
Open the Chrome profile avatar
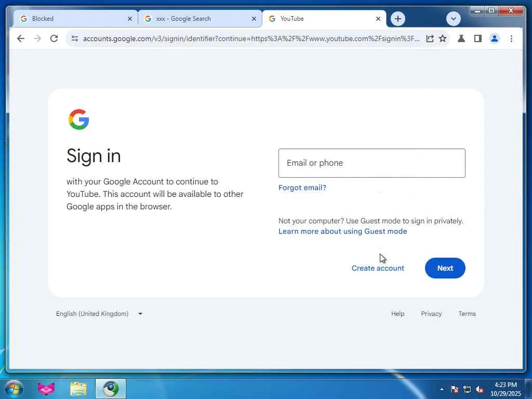click(x=495, y=38)
